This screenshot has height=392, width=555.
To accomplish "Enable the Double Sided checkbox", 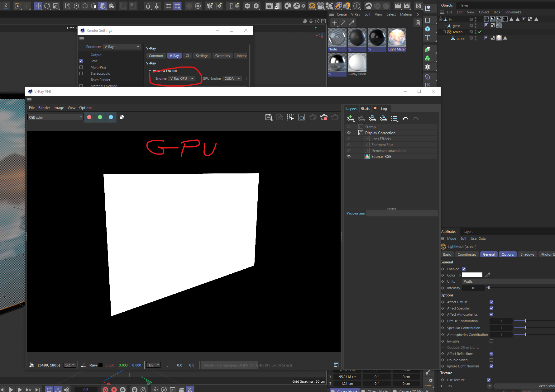I will 491,360.
